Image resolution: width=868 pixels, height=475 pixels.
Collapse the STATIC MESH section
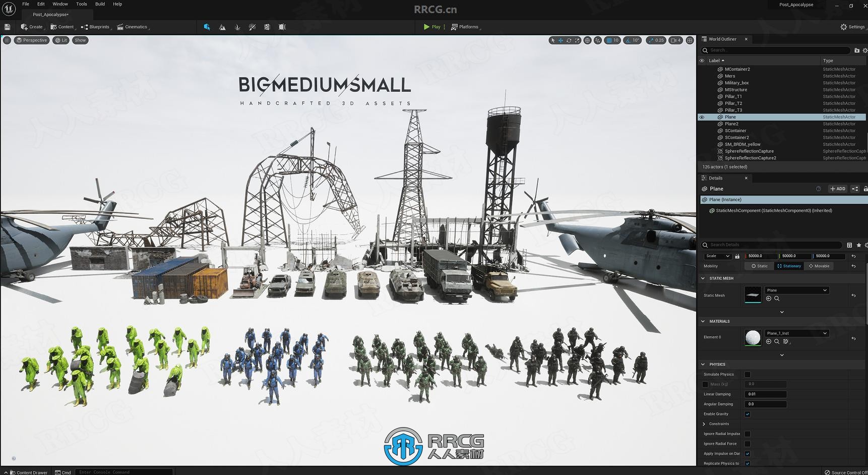[703, 278]
